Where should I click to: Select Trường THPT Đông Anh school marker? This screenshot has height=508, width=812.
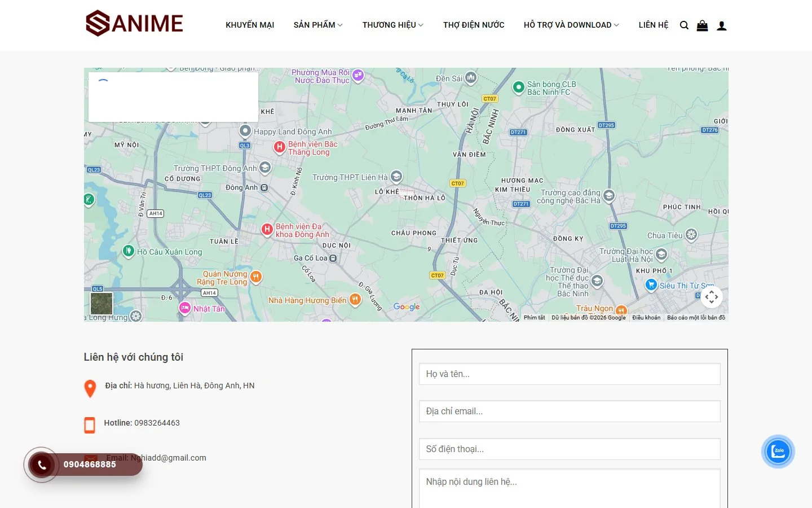tap(265, 168)
